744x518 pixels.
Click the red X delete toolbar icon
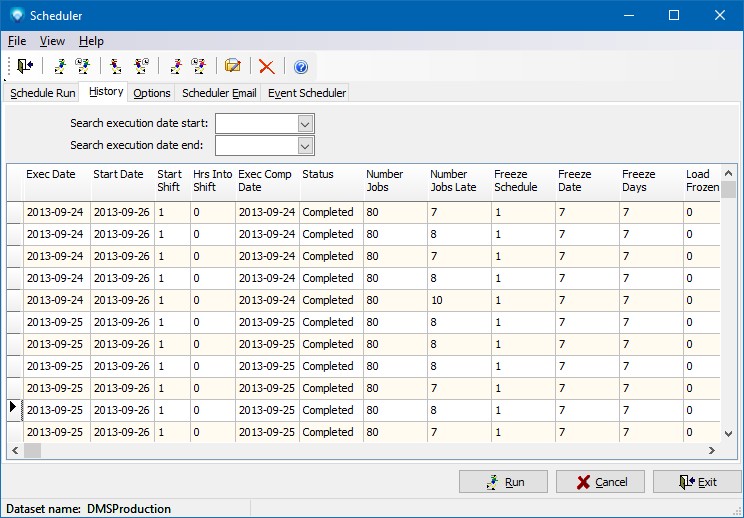click(266, 66)
